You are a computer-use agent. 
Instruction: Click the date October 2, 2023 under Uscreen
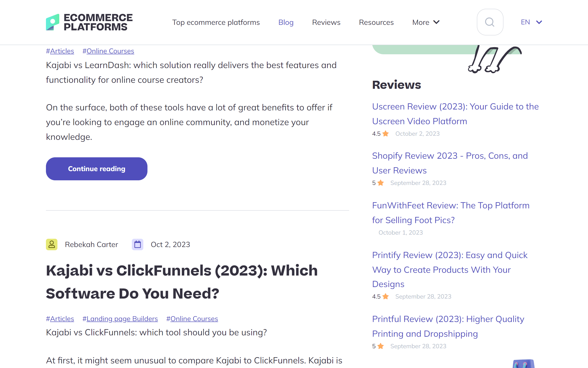(417, 134)
